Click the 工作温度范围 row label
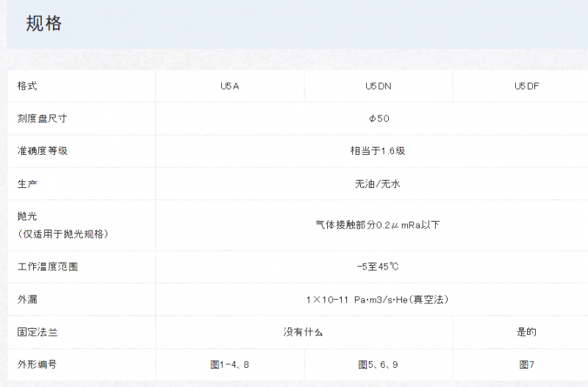Image resolution: width=588 pixels, height=387 pixels. click(x=47, y=267)
